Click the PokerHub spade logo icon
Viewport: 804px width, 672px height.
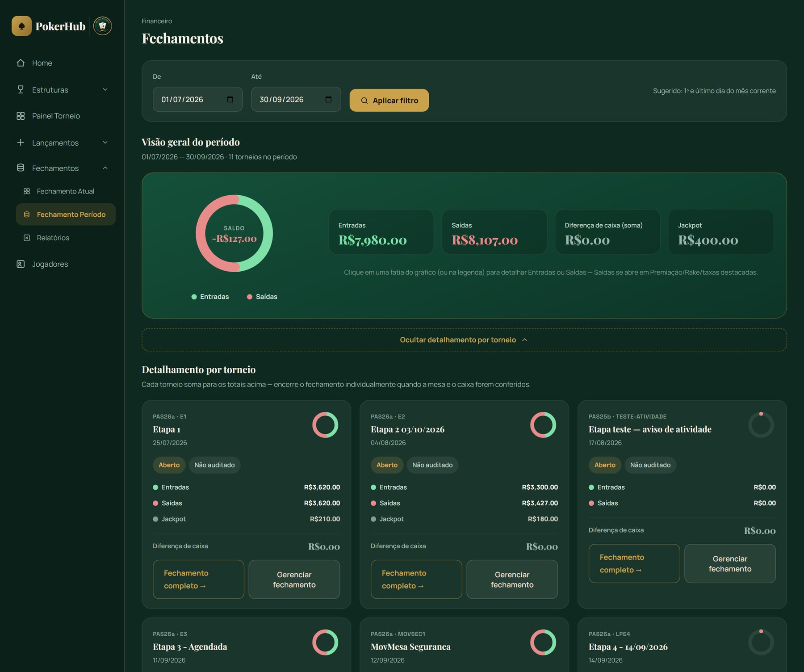(x=21, y=26)
